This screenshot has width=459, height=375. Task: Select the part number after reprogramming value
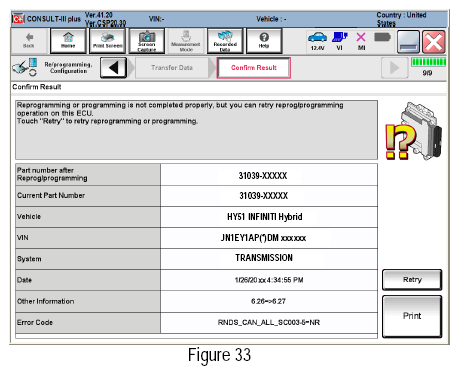click(x=269, y=175)
